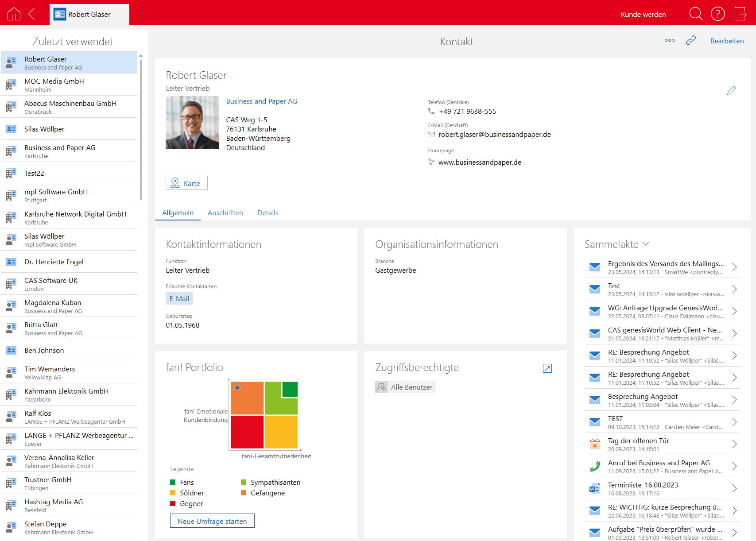Screen dimensions: 756x541
Task: Open the help question mark icon
Action: [718, 14]
